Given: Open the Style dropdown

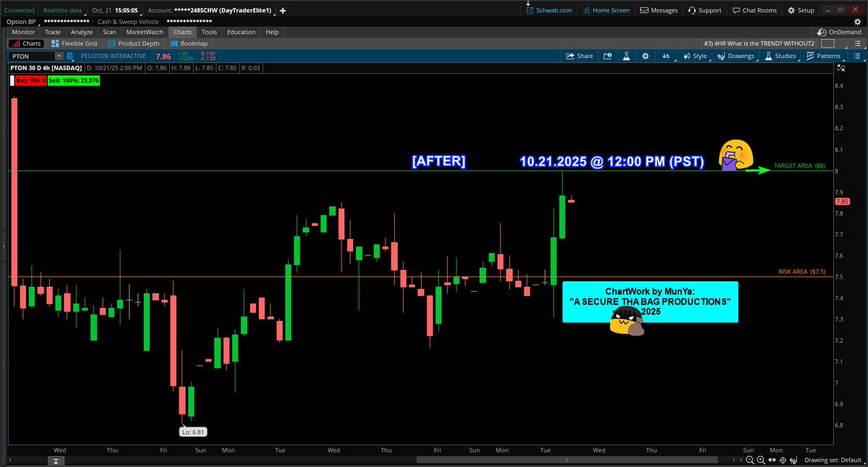Looking at the screenshot, I should 697,56.
